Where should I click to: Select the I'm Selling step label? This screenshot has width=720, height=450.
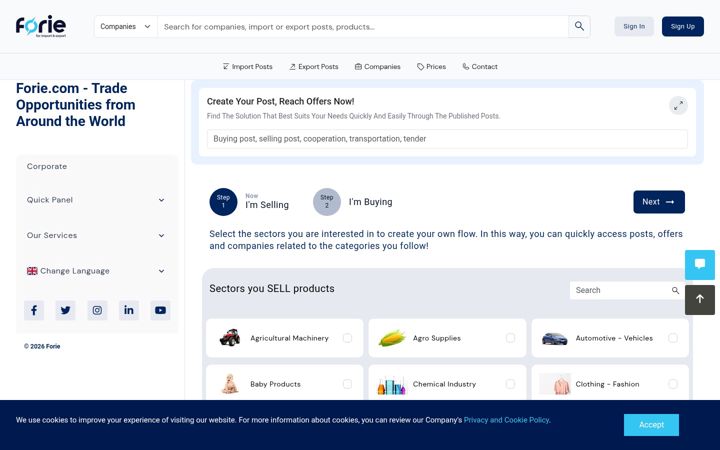267,205
